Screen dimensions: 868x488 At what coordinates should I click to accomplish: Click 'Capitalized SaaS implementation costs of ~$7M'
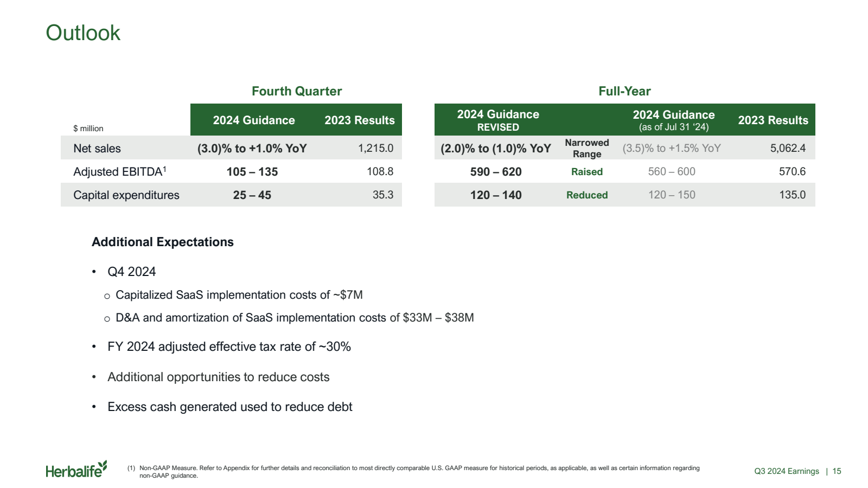click(x=239, y=295)
